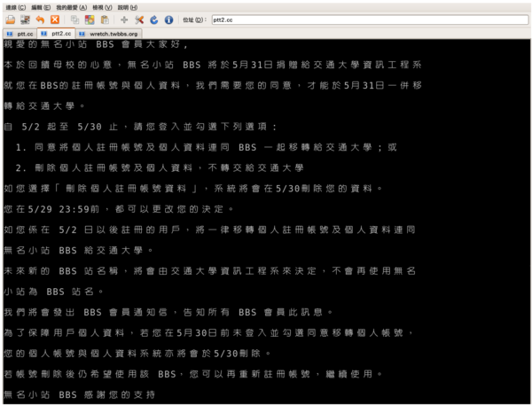Click the new connection computer icon
This screenshot has height=405, width=532.
pyautogui.click(x=25, y=20)
